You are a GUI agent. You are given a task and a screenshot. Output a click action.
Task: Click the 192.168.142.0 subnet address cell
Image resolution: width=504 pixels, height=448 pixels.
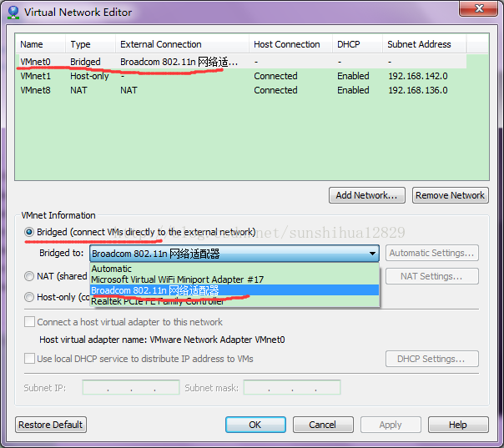[418, 76]
